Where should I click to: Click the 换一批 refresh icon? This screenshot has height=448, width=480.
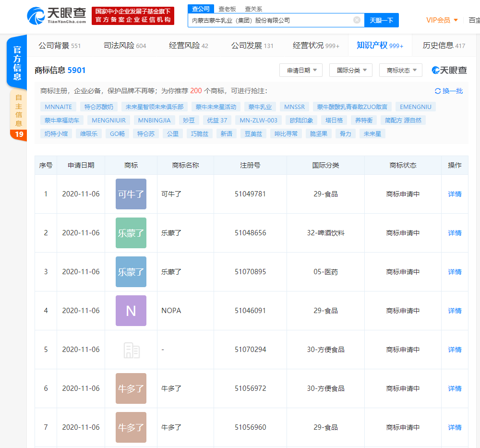pos(437,91)
